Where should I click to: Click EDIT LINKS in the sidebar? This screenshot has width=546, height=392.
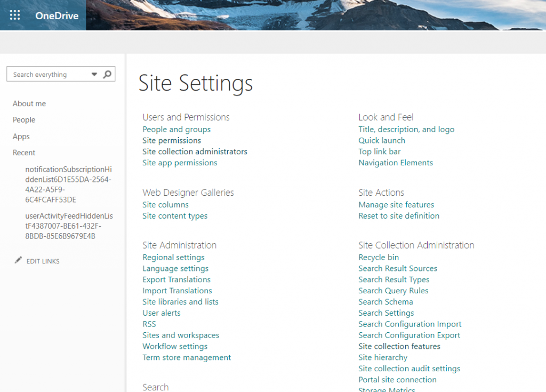[43, 261]
